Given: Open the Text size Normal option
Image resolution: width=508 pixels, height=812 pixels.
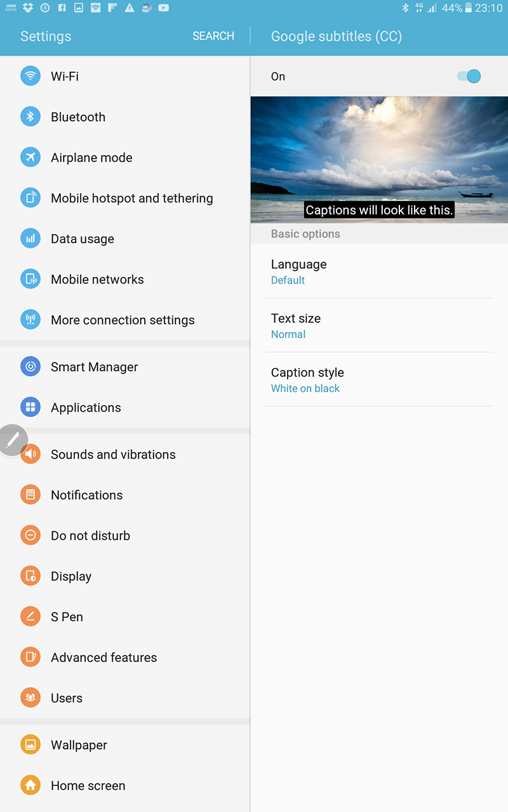Looking at the screenshot, I should coord(379,325).
